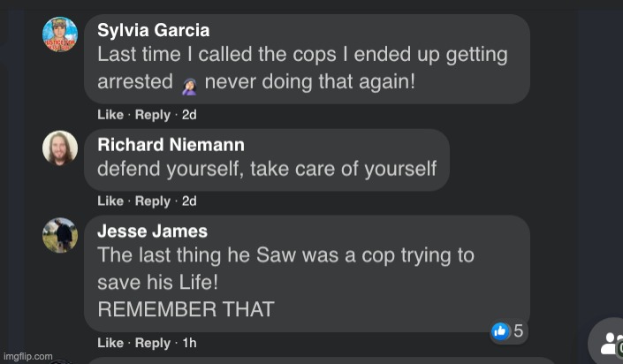Viewport: 623px width, 364px height.
Task: Open the 1h timestamp on Jesse's comment
Action: [x=188, y=343]
